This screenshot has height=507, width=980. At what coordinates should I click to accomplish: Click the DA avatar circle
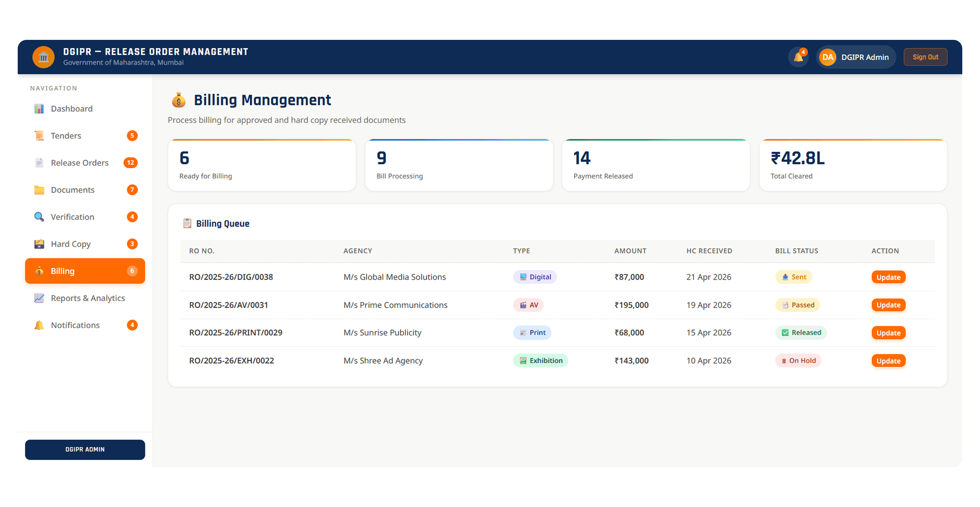click(x=828, y=57)
